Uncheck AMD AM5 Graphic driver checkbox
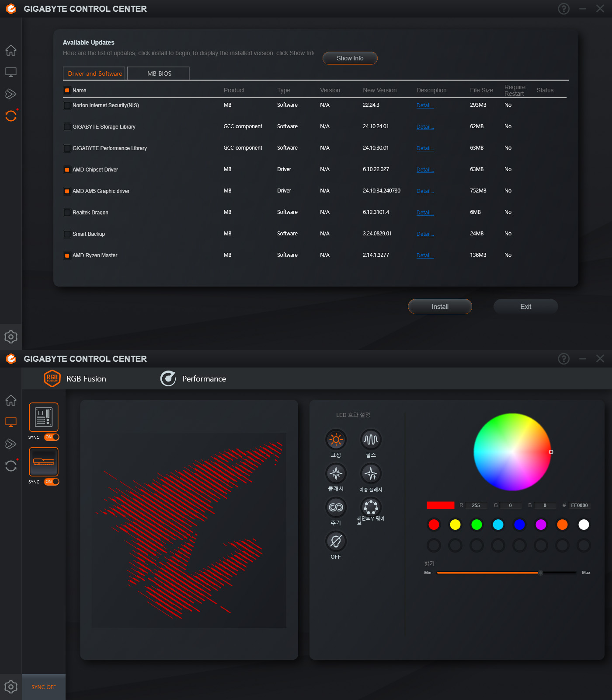The image size is (612, 700). [x=67, y=191]
